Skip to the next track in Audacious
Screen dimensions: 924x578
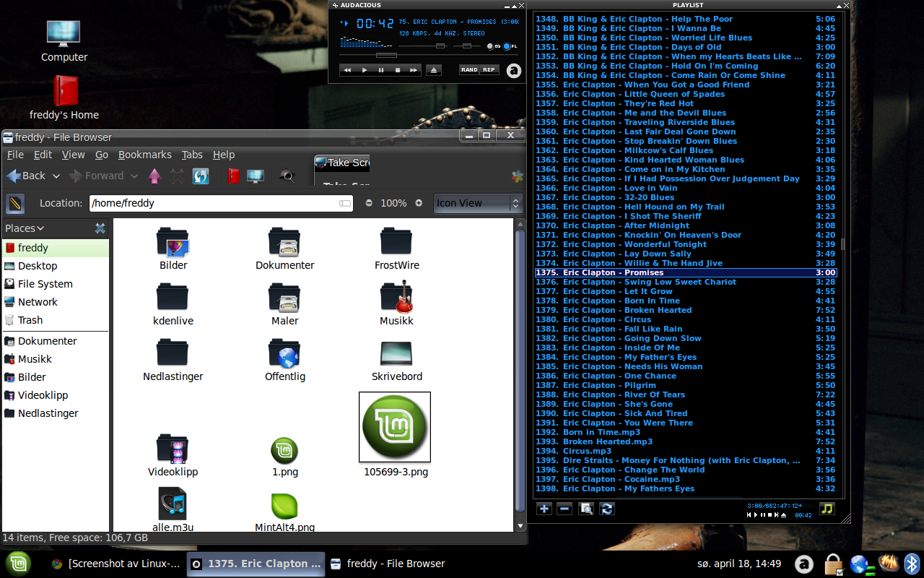414,70
